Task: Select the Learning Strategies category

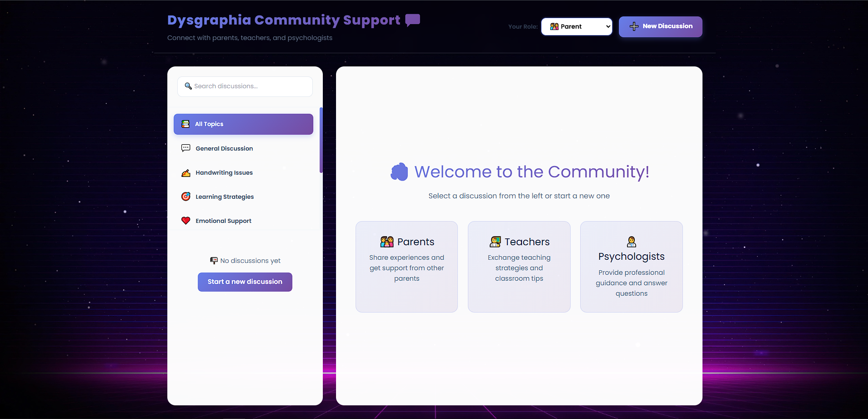Action: (x=224, y=196)
